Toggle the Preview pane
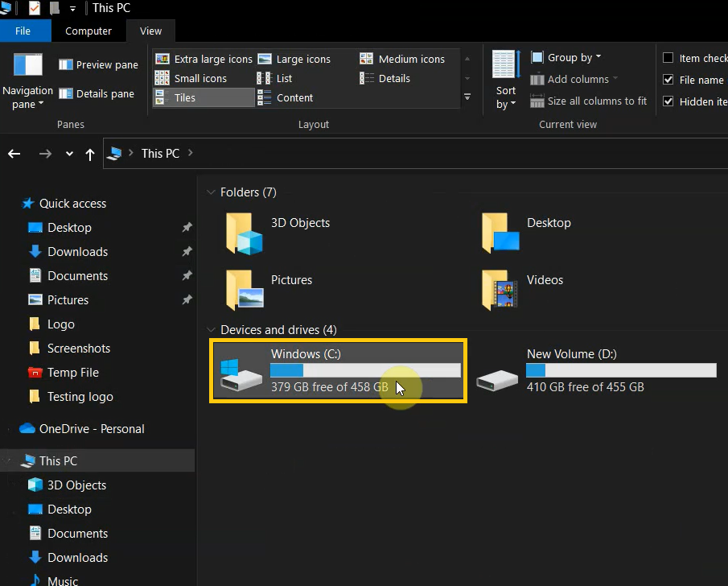728x586 pixels. 97,64
